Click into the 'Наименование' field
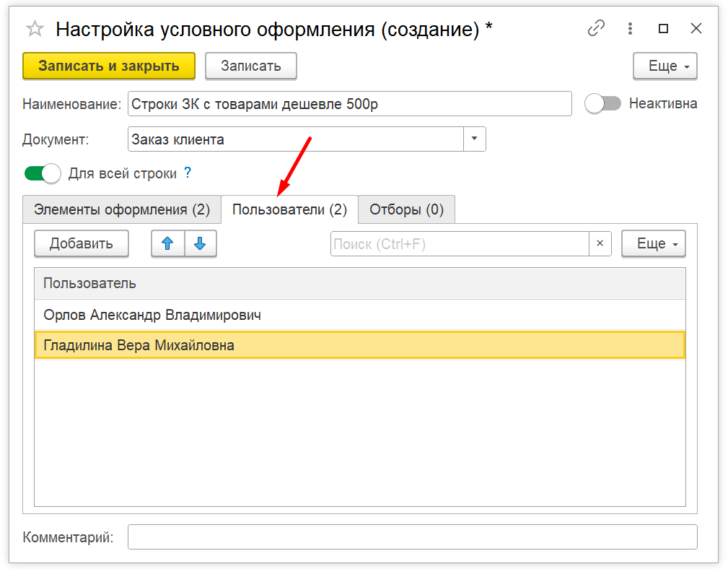Viewport: 728px width, 569px height. tap(350, 103)
